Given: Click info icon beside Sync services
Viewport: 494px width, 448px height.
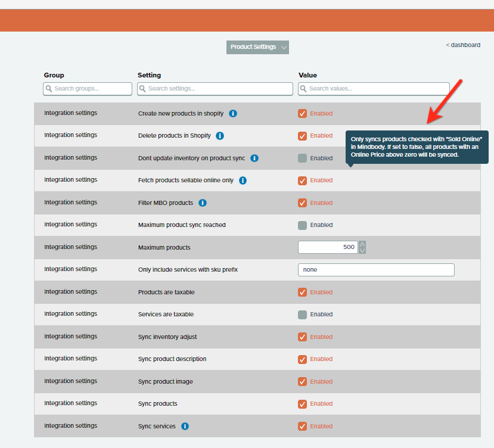Looking at the screenshot, I should point(185,426).
